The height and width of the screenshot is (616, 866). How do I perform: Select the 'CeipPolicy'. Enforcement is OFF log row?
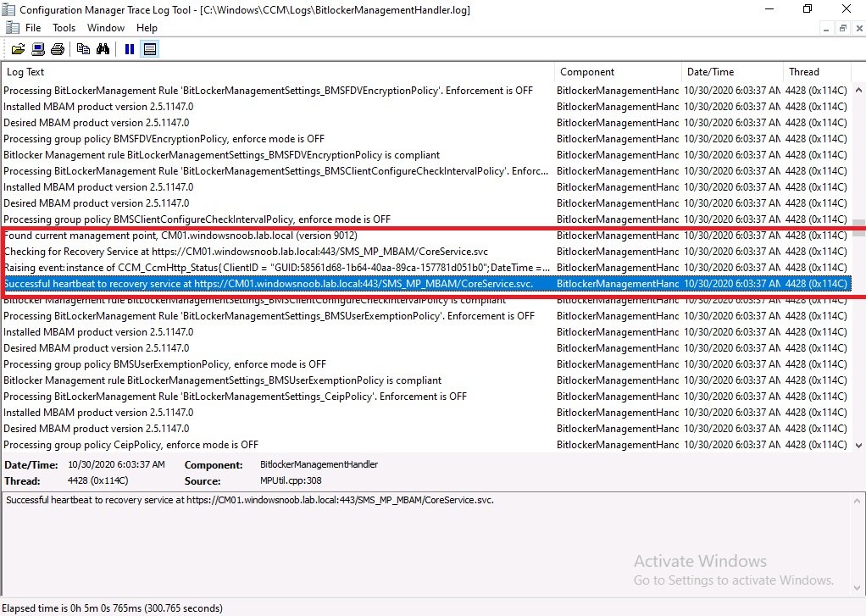click(x=426, y=396)
